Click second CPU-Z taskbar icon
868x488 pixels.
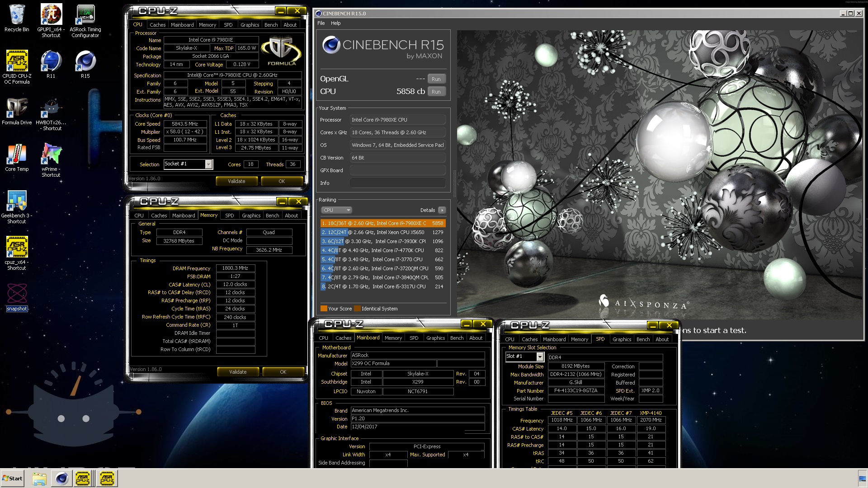[107, 479]
